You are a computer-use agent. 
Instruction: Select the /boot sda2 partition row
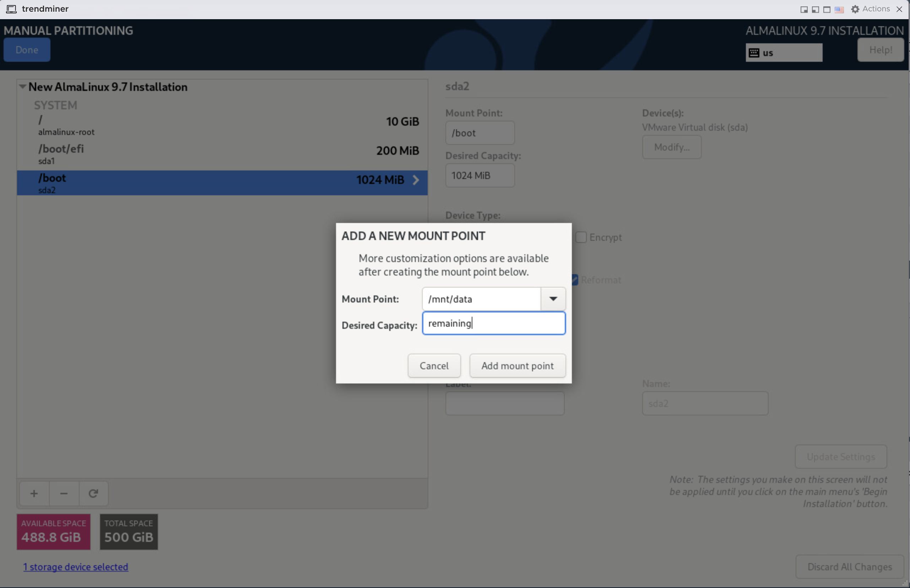222,183
